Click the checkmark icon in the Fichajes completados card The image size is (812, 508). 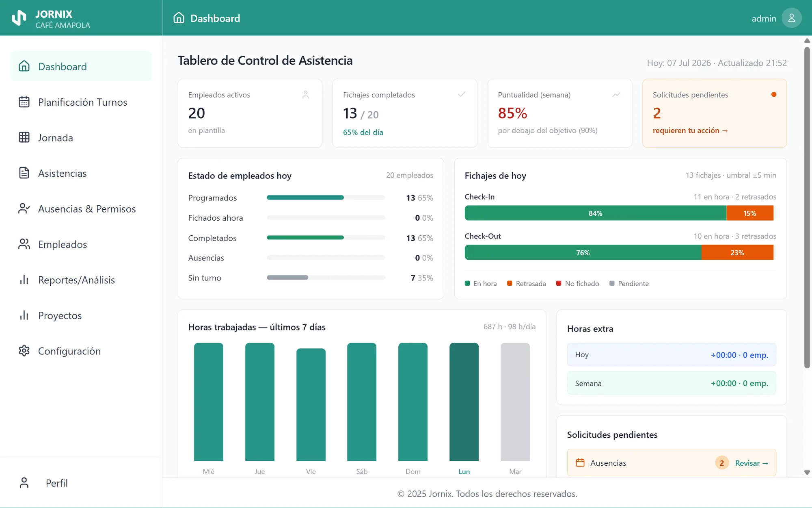(x=462, y=94)
